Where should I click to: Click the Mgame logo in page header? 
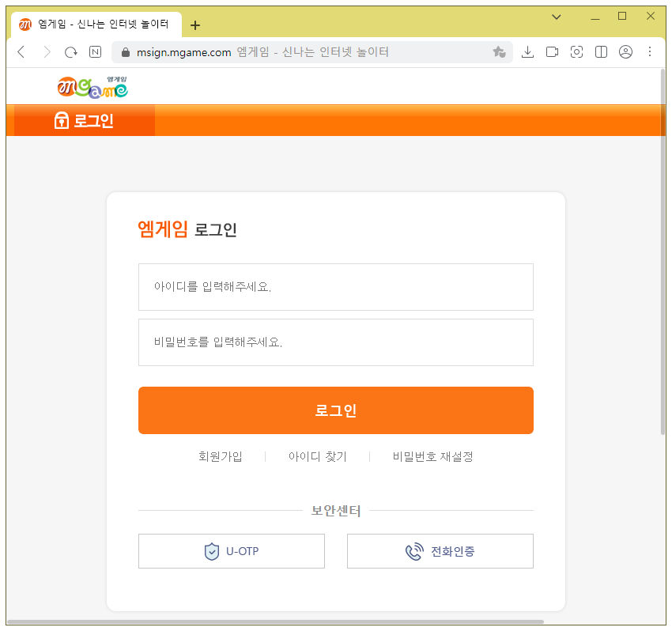[92, 87]
